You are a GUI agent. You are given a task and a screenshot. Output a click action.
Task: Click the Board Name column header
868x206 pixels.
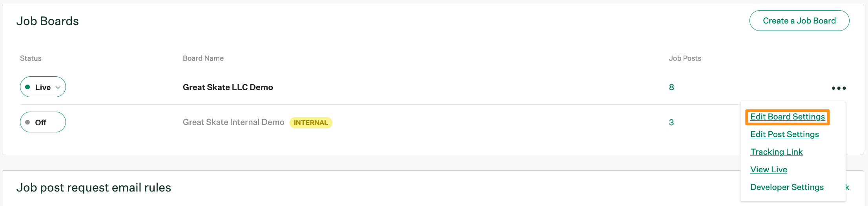tap(203, 58)
